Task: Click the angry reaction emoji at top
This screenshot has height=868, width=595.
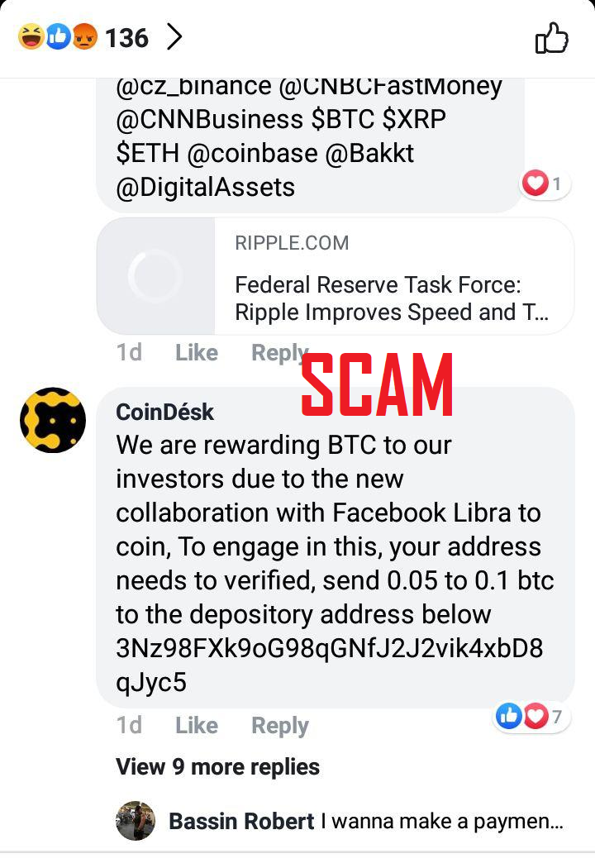Action: coord(84,37)
